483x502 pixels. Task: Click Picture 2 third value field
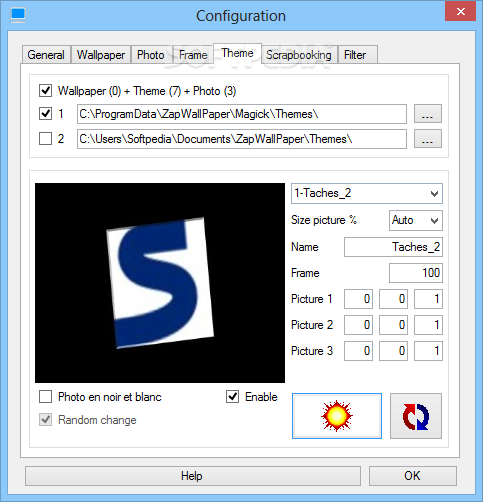(428, 325)
